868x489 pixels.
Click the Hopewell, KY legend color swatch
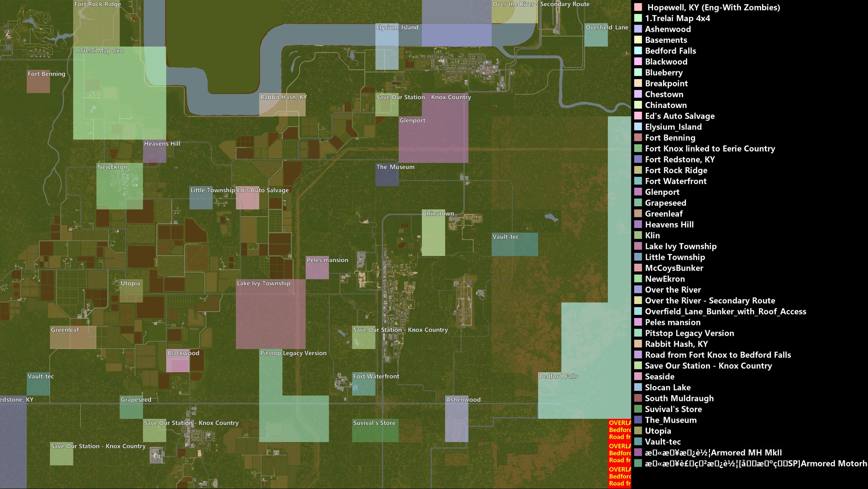638,7
